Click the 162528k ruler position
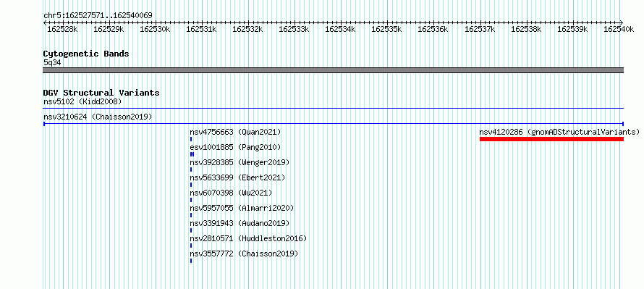Screen dimensions: 644x289 click(62, 29)
